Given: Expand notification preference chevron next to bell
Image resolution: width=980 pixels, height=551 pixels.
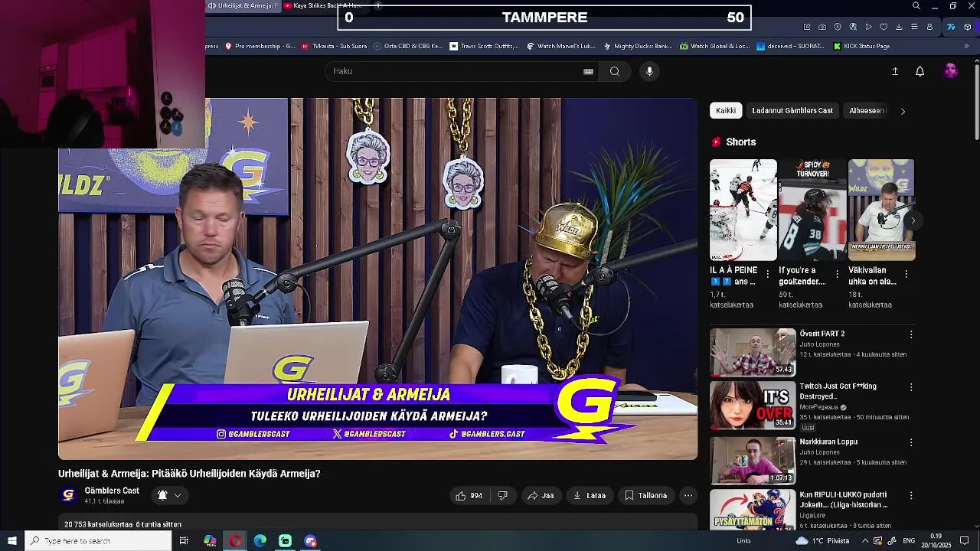Looking at the screenshot, I should [177, 495].
